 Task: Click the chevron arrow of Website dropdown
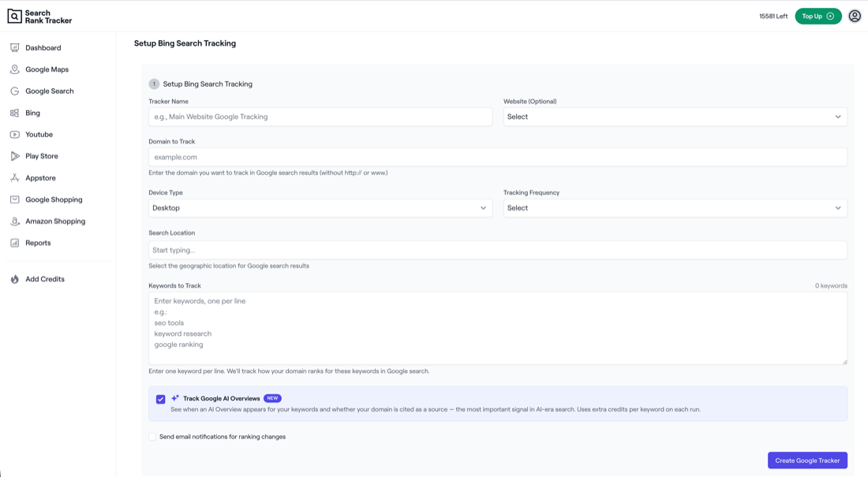click(x=837, y=117)
